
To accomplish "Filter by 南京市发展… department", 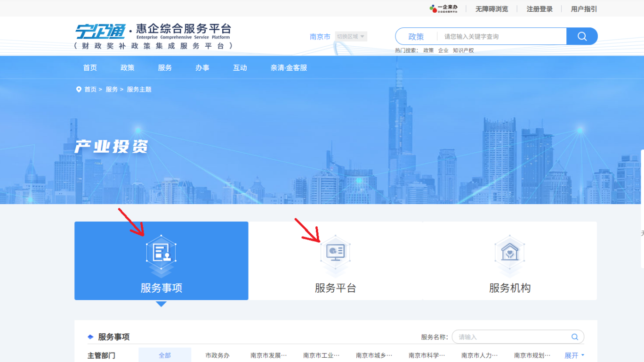I will click(268, 355).
